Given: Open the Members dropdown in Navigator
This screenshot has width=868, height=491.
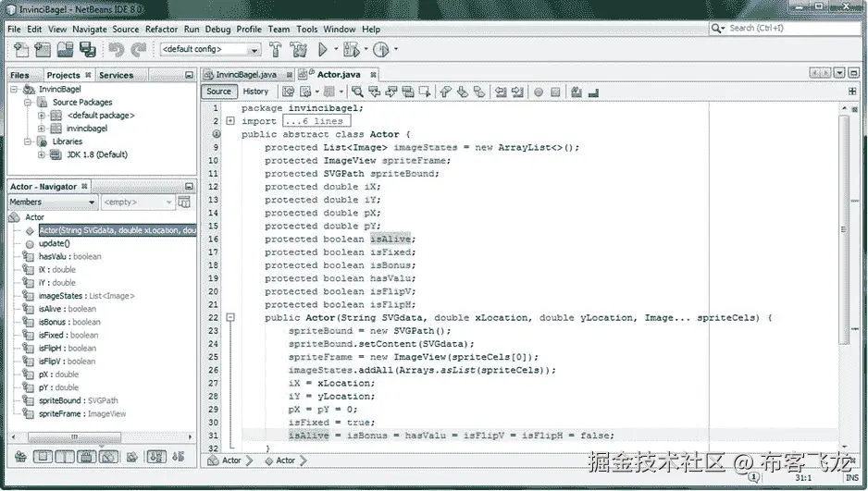Looking at the screenshot, I should pos(53,203).
